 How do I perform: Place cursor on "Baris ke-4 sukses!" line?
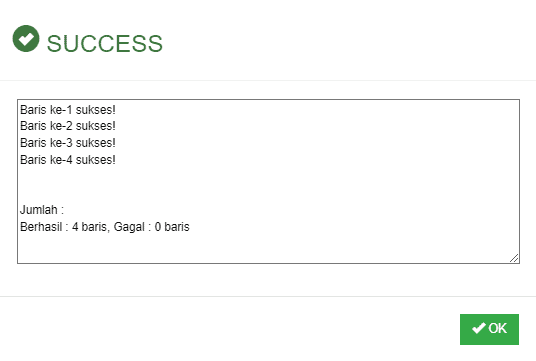(x=68, y=160)
